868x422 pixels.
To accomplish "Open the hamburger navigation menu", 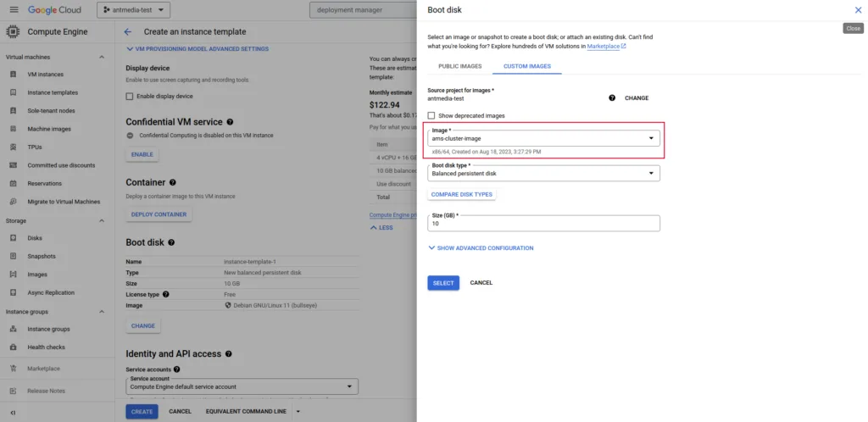I will [x=14, y=10].
